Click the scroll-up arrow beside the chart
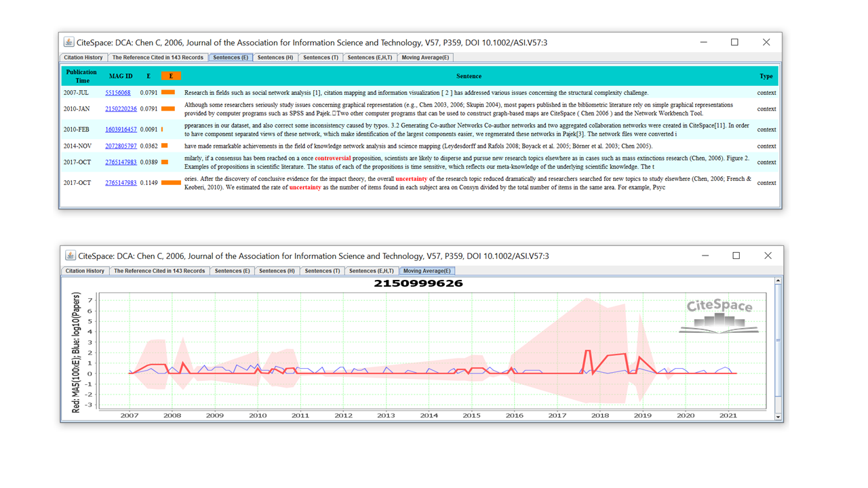 (x=778, y=281)
